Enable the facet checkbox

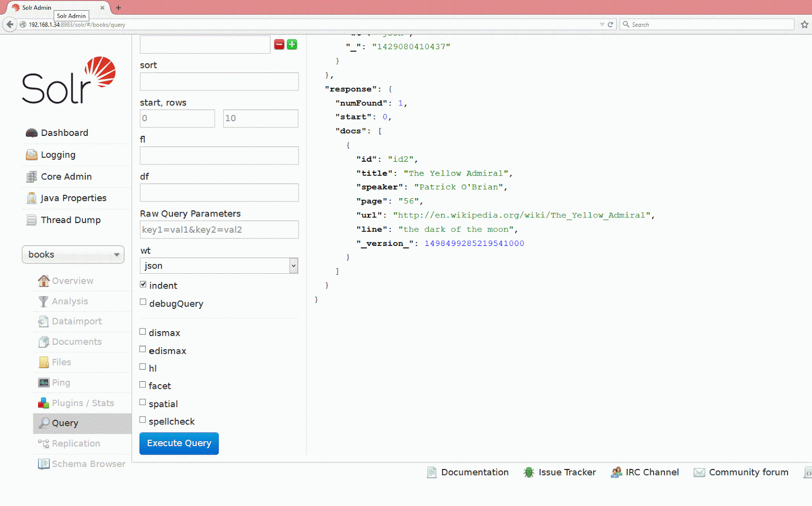tap(143, 385)
